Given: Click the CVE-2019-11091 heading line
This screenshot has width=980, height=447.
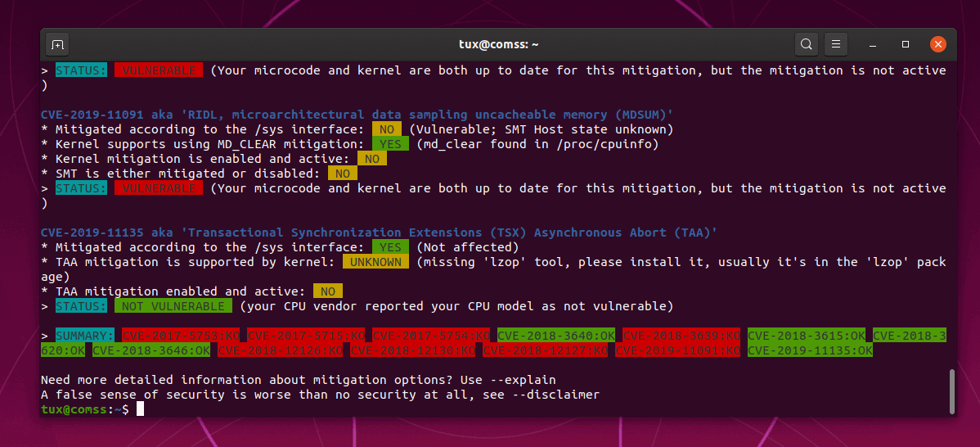Looking at the screenshot, I should coord(357,115).
